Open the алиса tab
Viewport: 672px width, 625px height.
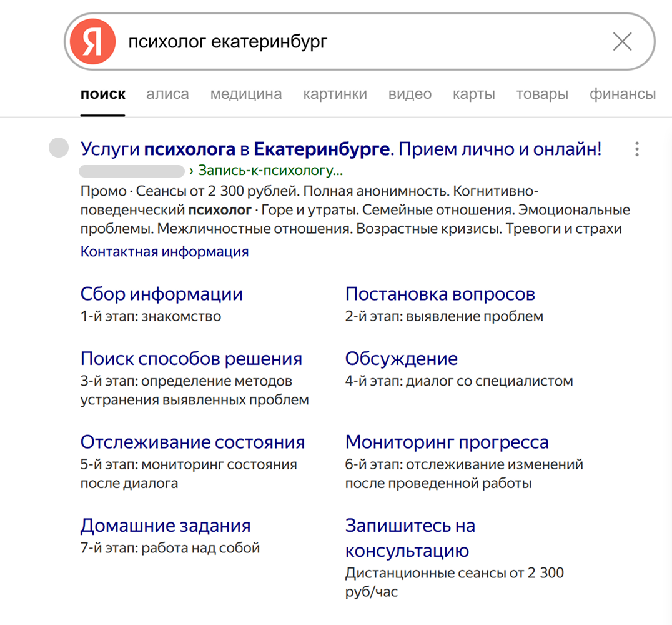point(167,94)
